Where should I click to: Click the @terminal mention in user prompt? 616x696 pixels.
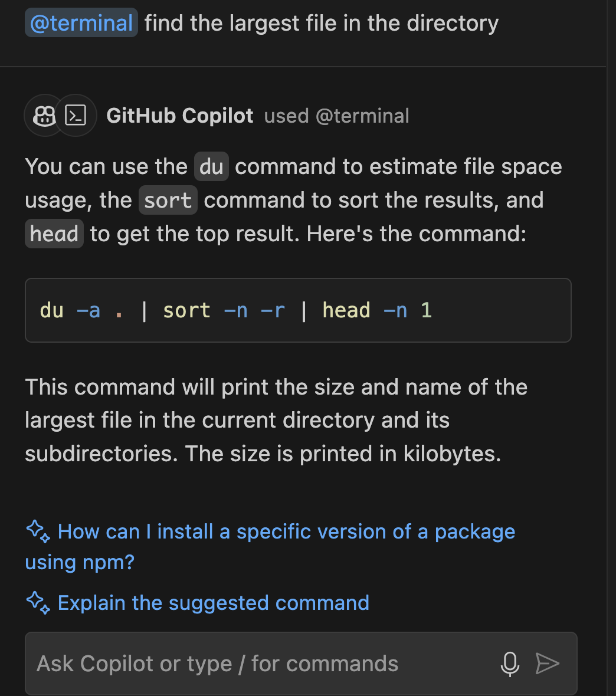pos(81,22)
